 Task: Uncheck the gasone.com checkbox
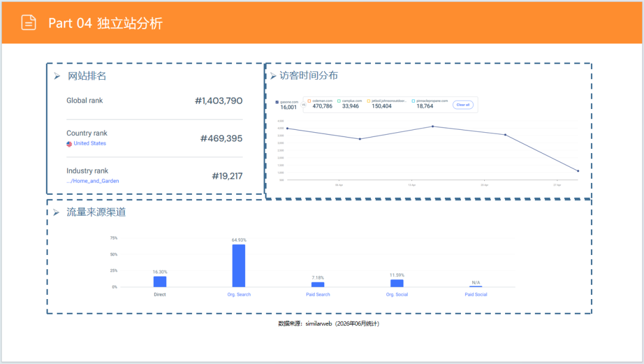[277, 102]
